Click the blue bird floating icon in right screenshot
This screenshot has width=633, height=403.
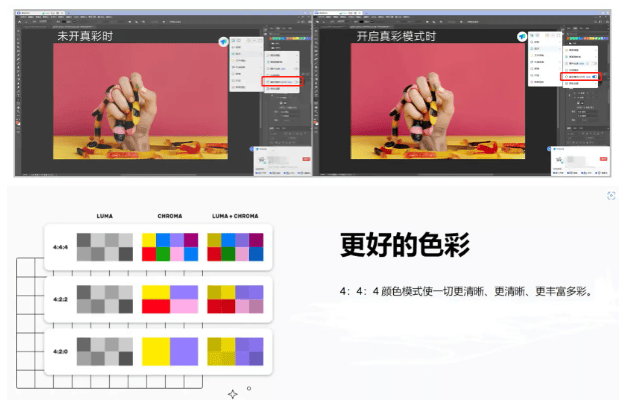click(522, 35)
